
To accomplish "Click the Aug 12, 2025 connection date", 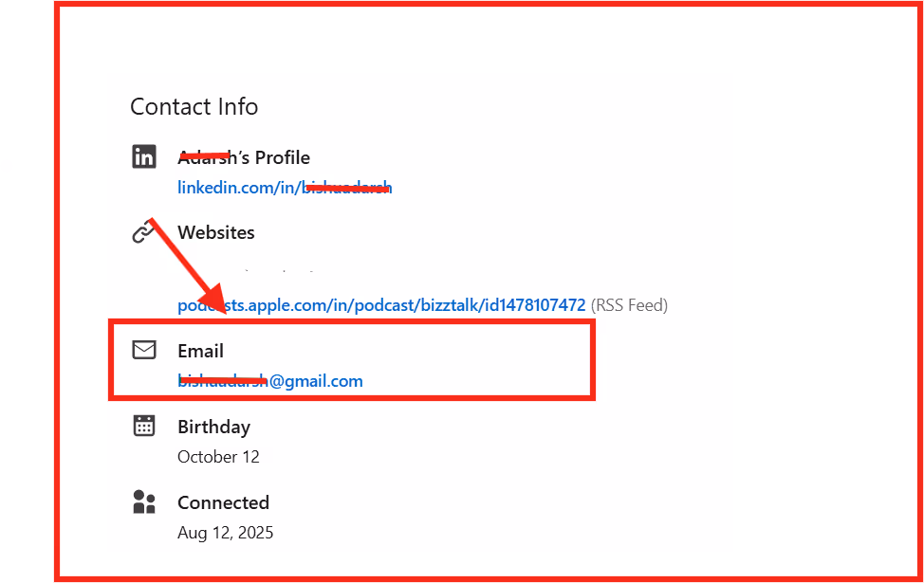I will 226,533.
